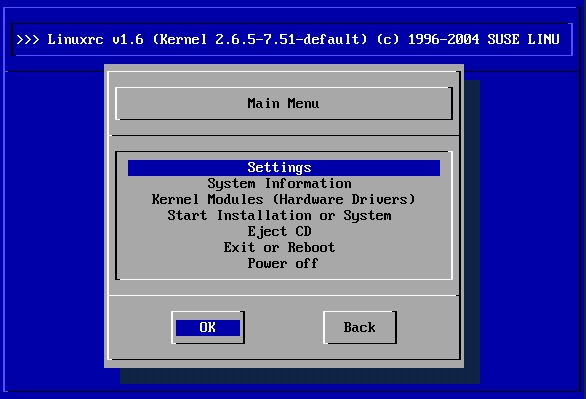Confirm selection with OK button

tap(208, 328)
